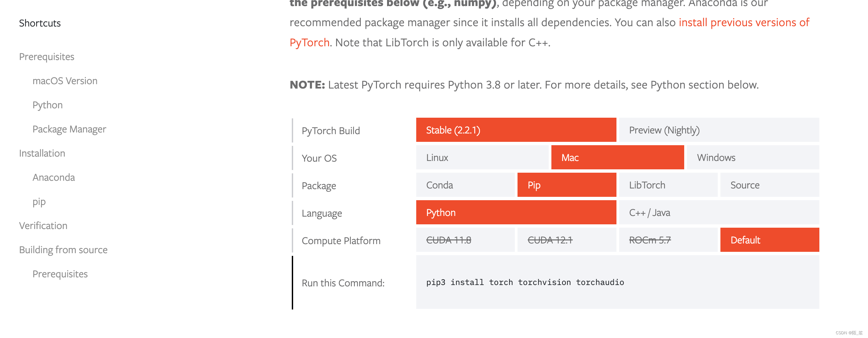868x338 pixels.
Task: Toggle Pip as the selected package
Action: (x=566, y=185)
